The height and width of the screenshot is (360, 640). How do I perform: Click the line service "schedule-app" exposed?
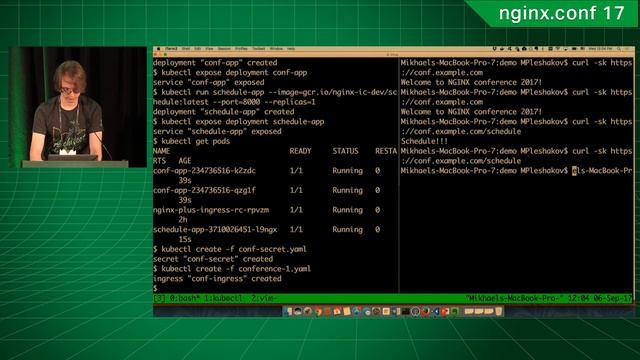(217, 131)
